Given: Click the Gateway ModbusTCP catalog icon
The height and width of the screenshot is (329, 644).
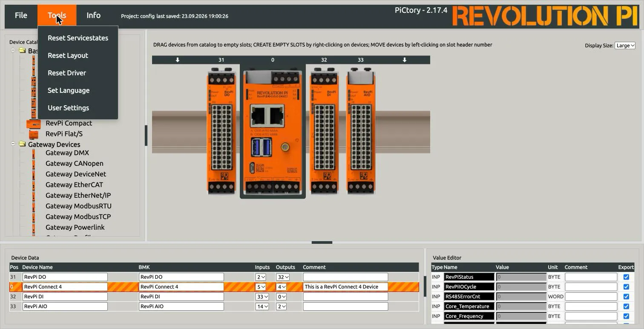Looking at the screenshot, I should [x=34, y=217].
